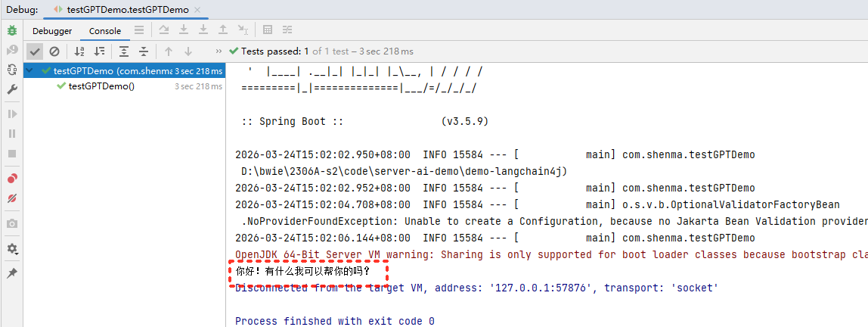Pin the debug tab with the pin icon
This screenshot has width=868, height=327.
click(x=12, y=272)
